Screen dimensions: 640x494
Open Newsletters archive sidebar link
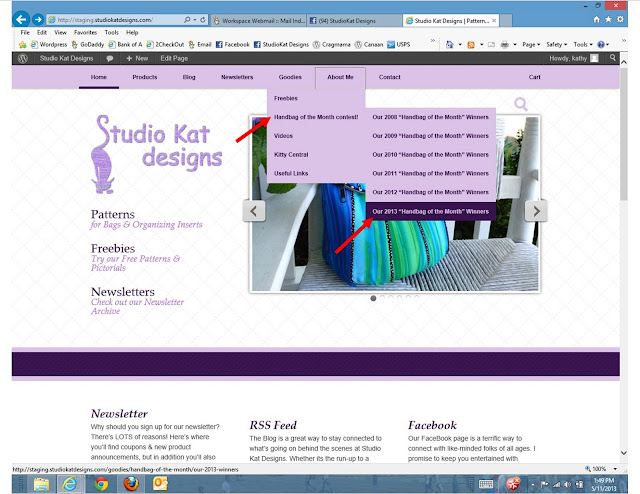[137, 301]
